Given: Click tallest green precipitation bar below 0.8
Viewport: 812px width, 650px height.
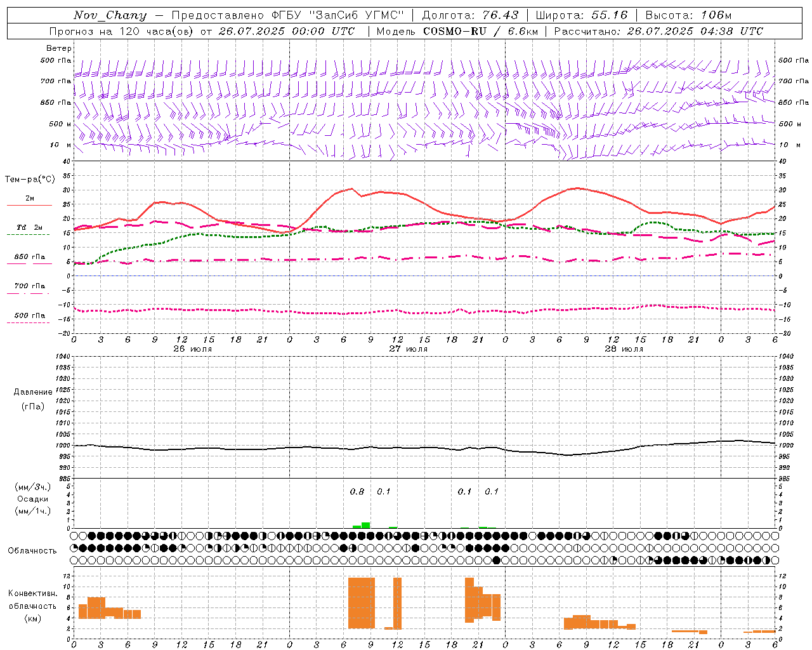Looking at the screenshot, I should tap(365, 525).
